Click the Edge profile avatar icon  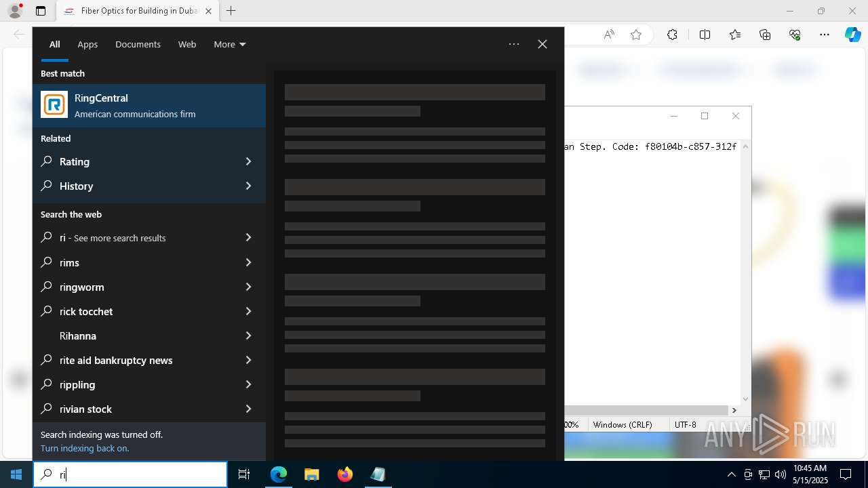coord(15,11)
